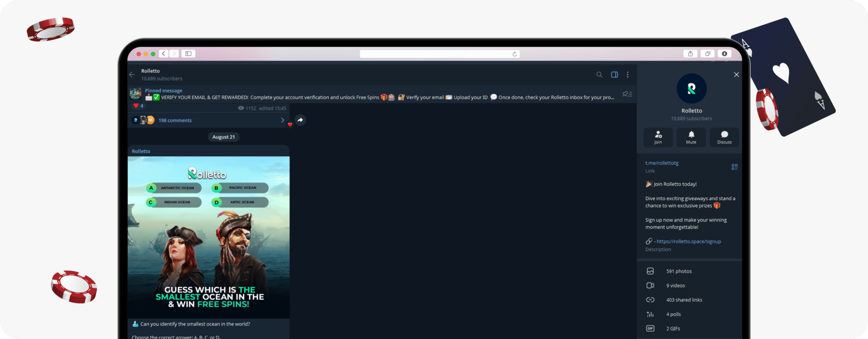Image resolution: width=868 pixels, height=339 pixels.
Task: Click the browser forward navigation button
Action: click(174, 54)
